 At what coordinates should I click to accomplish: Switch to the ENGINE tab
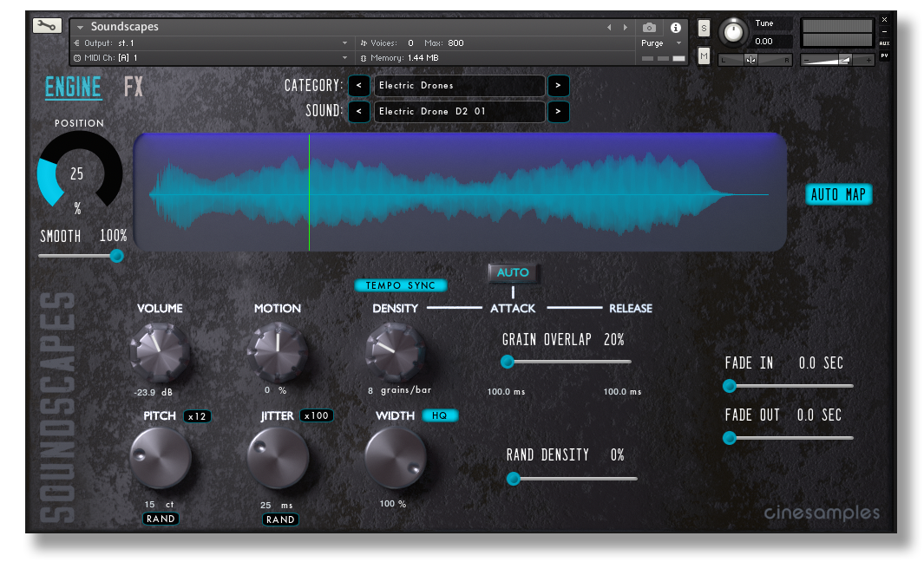point(73,88)
